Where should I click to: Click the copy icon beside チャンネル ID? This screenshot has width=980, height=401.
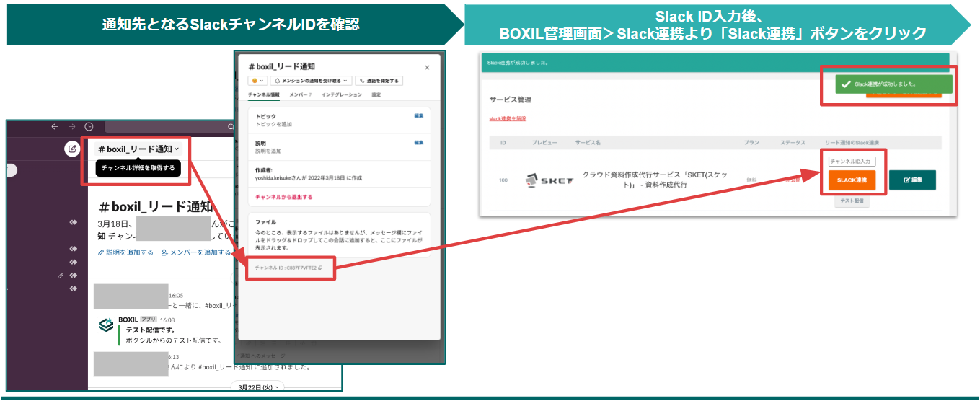319,268
